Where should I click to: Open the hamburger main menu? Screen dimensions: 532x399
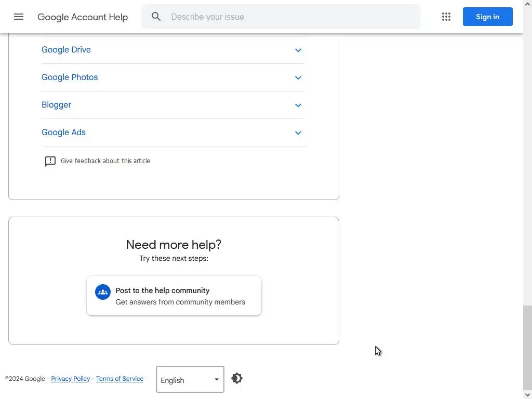[19, 17]
